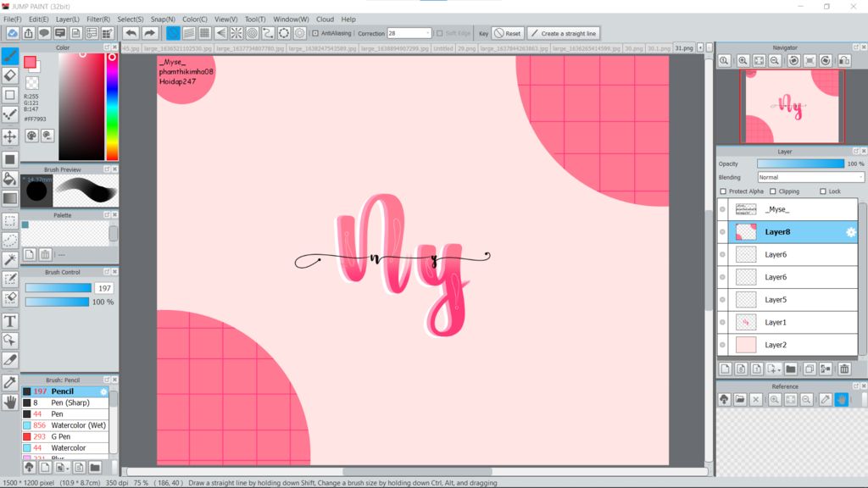868x488 pixels.
Task: Hide Layer1 visibility
Action: tap(722, 322)
